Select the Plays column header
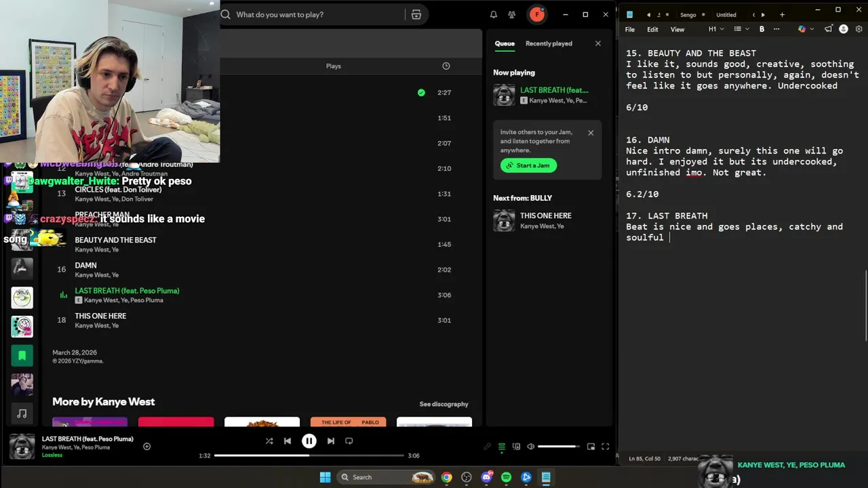The height and width of the screenshot is (488, 868). pos(334,66)
